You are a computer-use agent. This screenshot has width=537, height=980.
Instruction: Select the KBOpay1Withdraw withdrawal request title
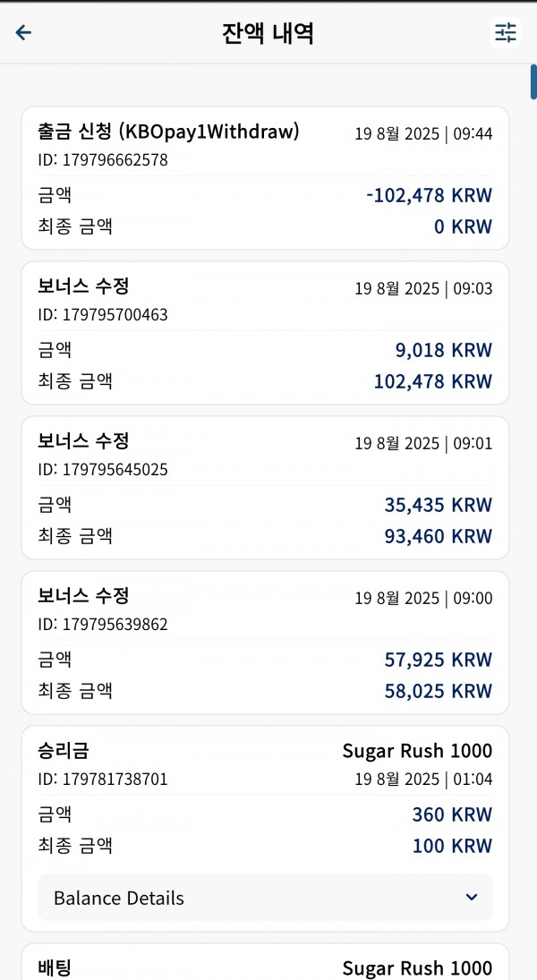point(169,132)
